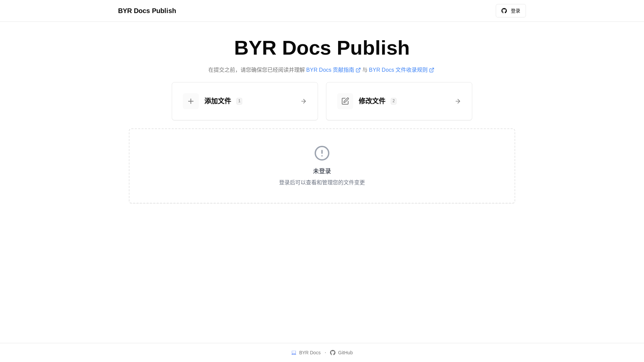
Task: Click the GitHub octocat icon in footer
Action: 333,353
